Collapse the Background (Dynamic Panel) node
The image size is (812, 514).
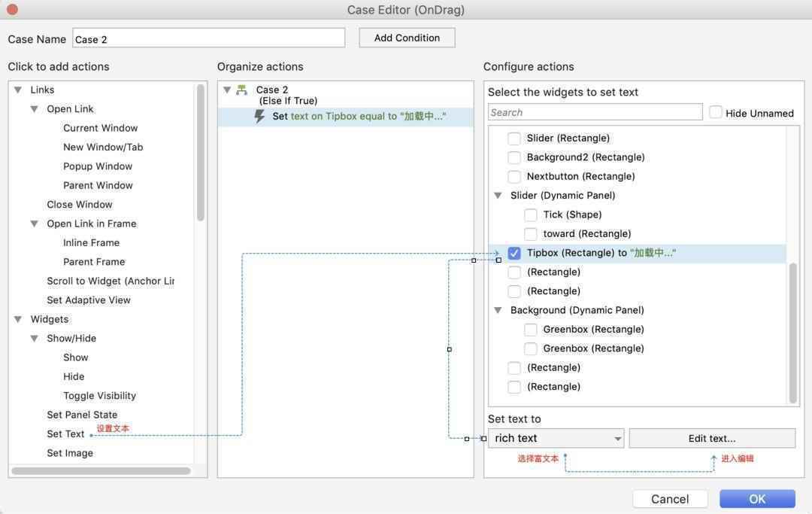pyautogui.click(x=498, y=310)
